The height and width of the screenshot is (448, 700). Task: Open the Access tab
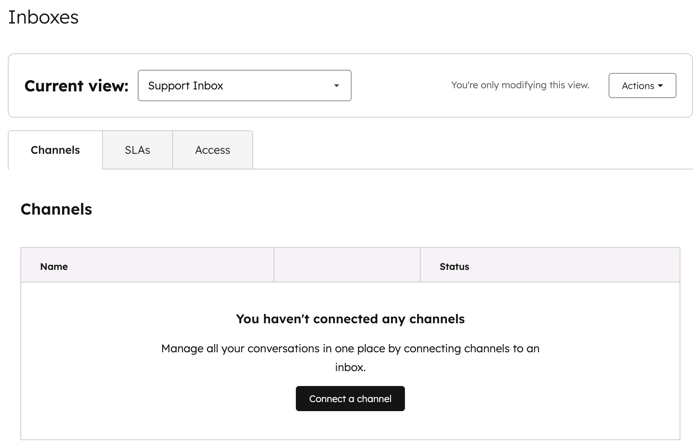point(212,150)
